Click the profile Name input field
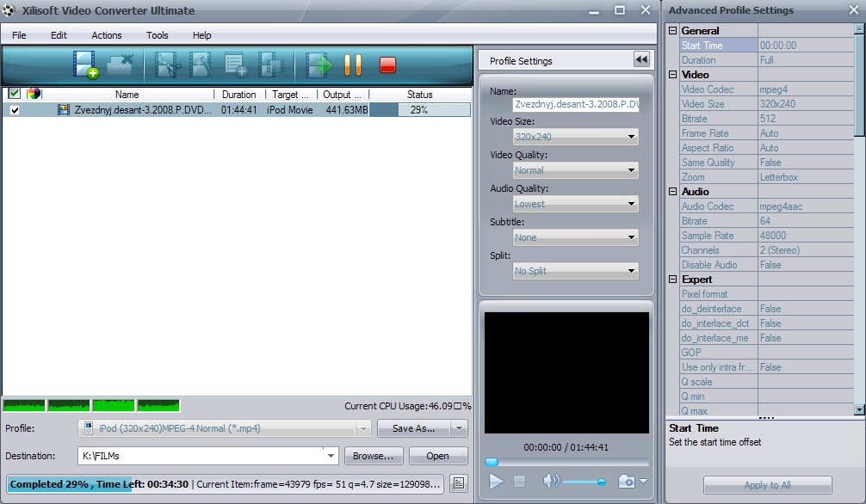Image resolution: width=866 pixels, height=504 pixels. coord(576,104)
